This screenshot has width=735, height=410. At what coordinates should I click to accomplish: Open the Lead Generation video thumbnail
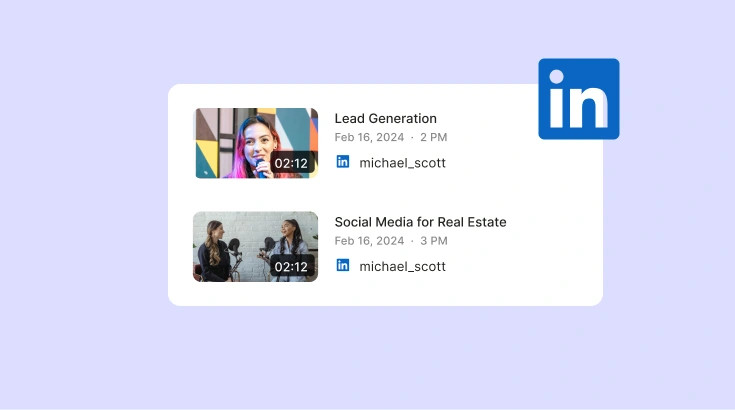[255, 143]
